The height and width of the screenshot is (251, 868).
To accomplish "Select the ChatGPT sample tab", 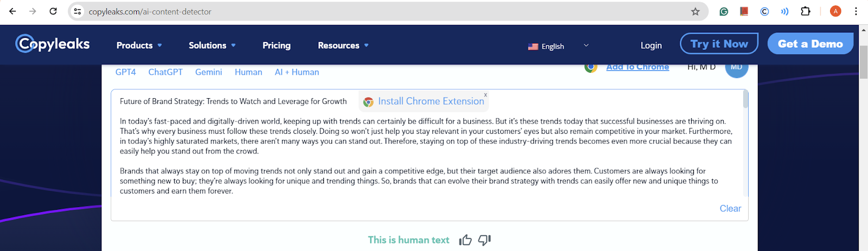I will (x=165, y=72).
